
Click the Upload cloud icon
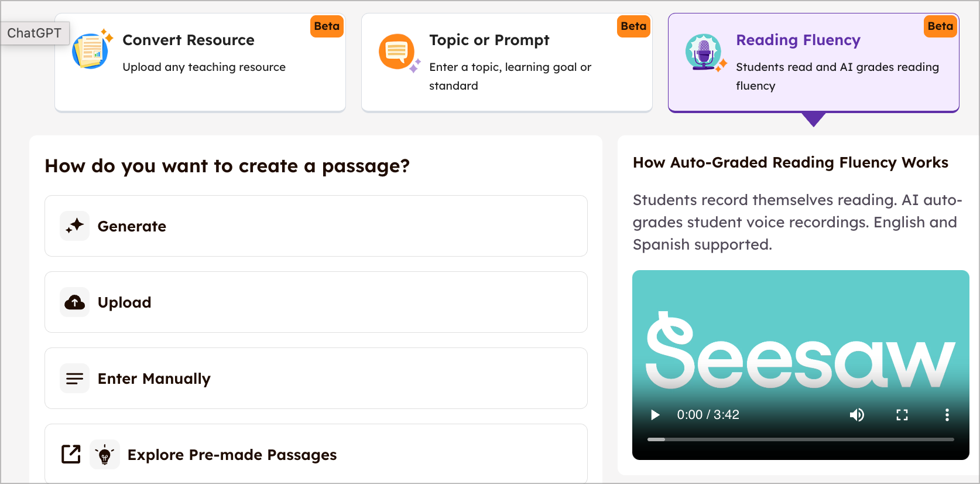point(75,302)
